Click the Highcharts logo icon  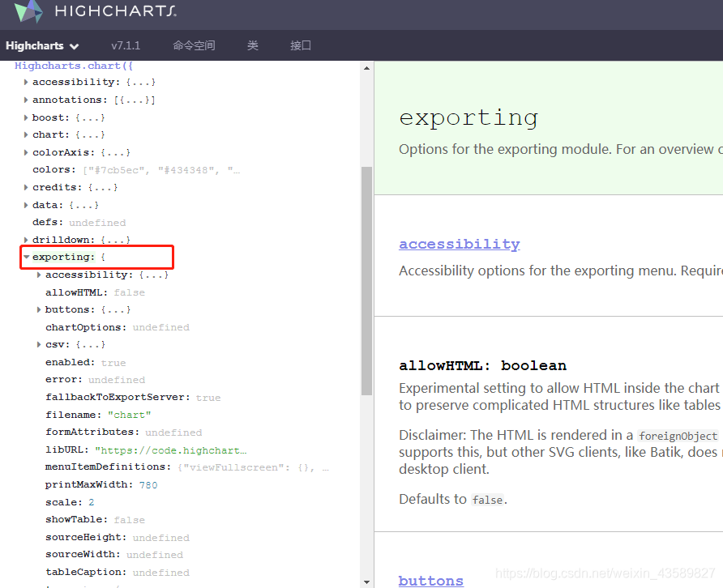pyautogui.click(x=28, y=11)
